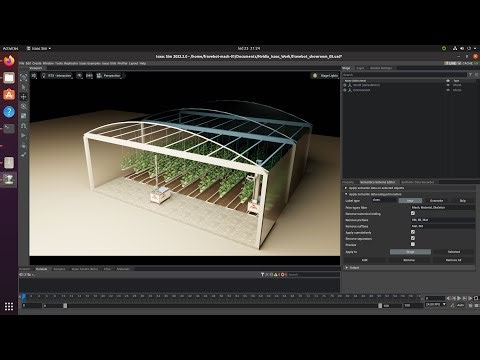Open viewport settings icon left of RTX
480x360 pixels.
[34, 76]
